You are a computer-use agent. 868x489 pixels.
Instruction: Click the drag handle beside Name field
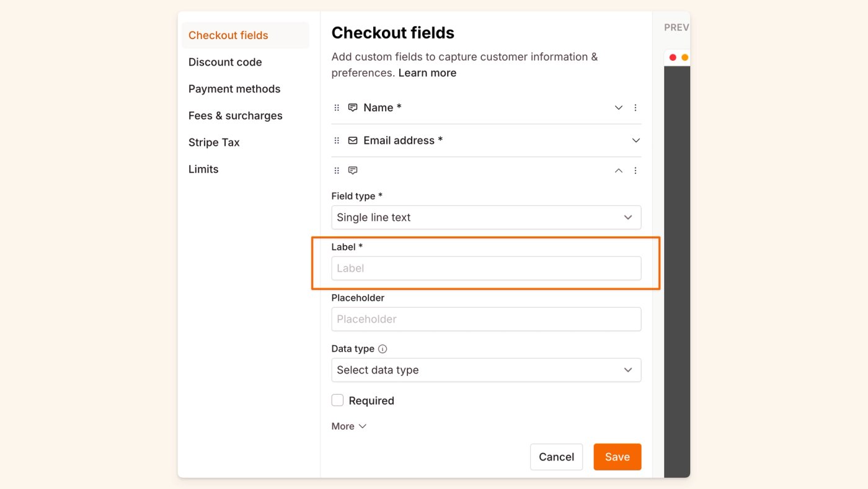point(337,108)
